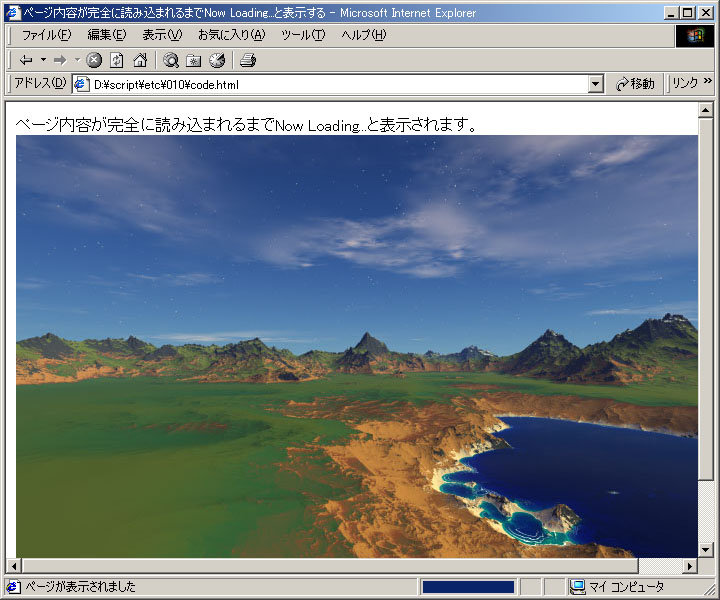Viewport: 720px width, 600px height.
Task: Click the horizontal scrollbar thumb
Action: click(330, 566)
